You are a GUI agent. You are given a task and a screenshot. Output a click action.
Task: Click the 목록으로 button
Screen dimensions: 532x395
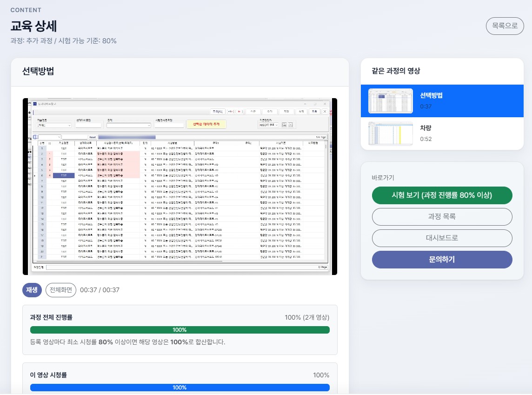point(505,26)
